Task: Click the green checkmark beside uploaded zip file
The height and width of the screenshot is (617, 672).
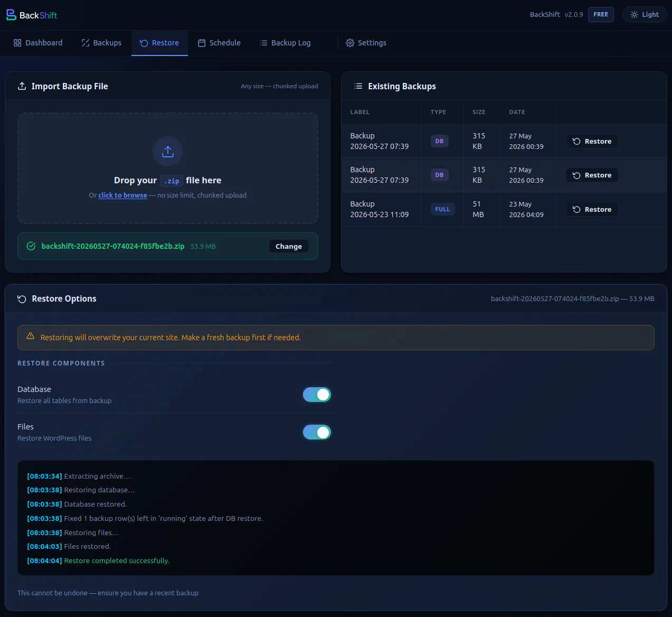Action: click(x=31, y=246)
